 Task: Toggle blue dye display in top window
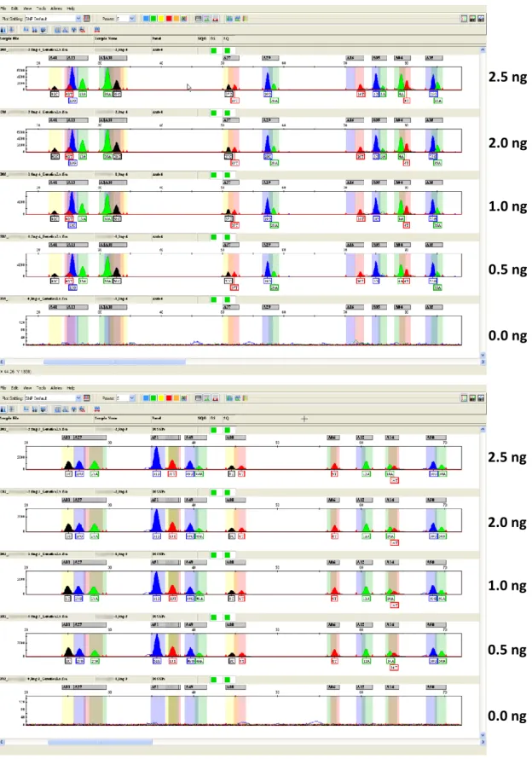146,19
